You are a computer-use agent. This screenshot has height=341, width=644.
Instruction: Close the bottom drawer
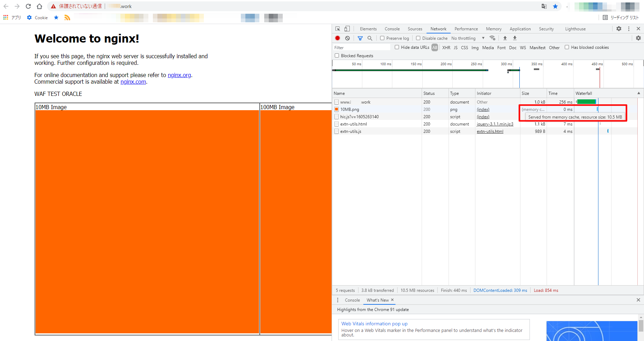tap(638, 300)
